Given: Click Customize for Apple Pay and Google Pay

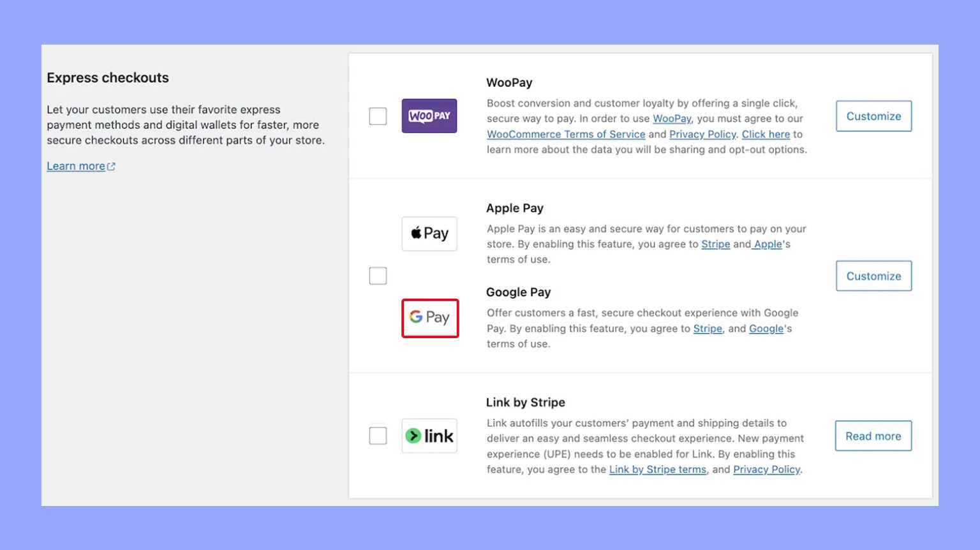Looking at the screenshot, I should pyautogui.click(x=873, y=276).
